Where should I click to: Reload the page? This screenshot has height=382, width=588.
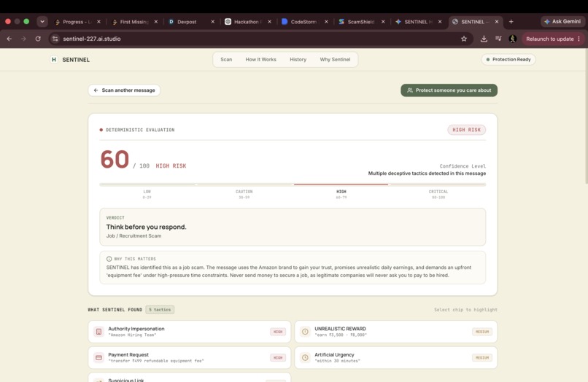(38, 39)
